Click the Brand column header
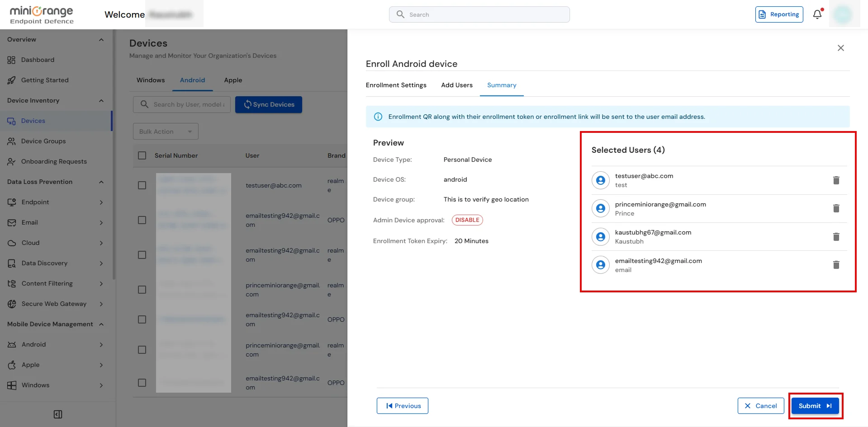The height and width of the screenshot is (427, 868). (x=337, y=155)
